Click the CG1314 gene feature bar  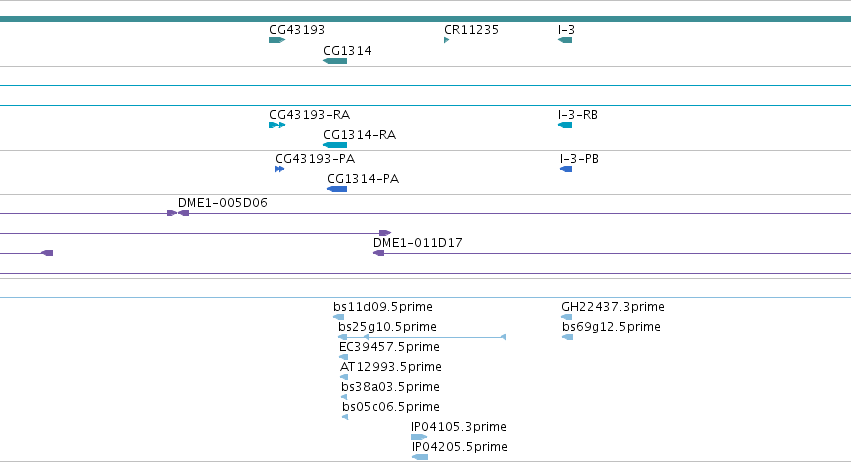(x=335, y=61)
